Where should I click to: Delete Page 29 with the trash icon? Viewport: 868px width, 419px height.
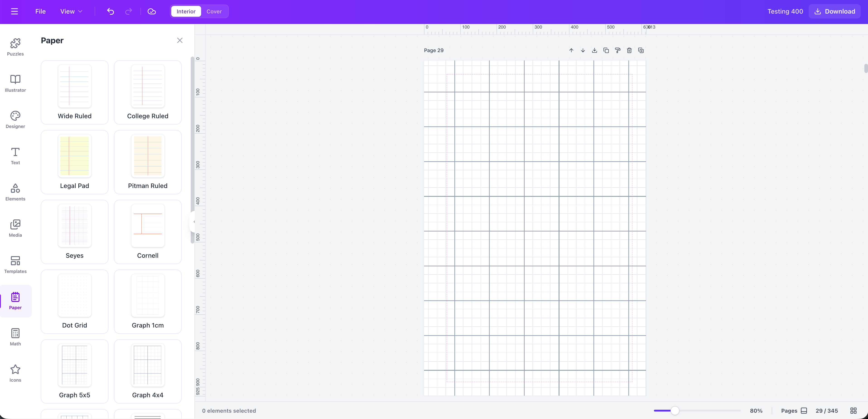(629, 50)
